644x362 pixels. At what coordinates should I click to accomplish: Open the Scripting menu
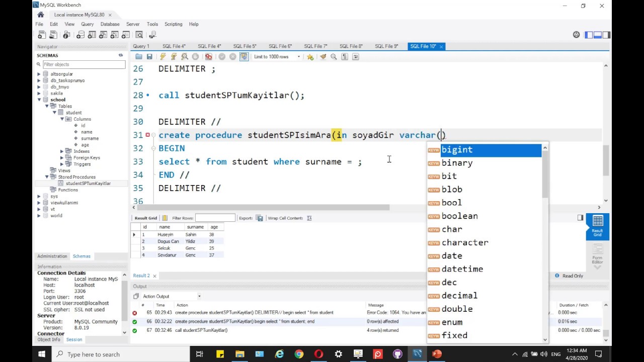[x=173, y=24]
